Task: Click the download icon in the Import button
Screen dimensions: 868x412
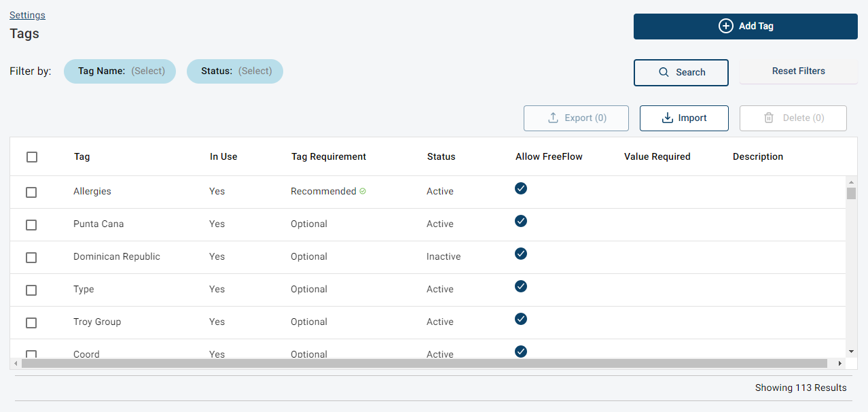Action: click(x=667, y=118)
